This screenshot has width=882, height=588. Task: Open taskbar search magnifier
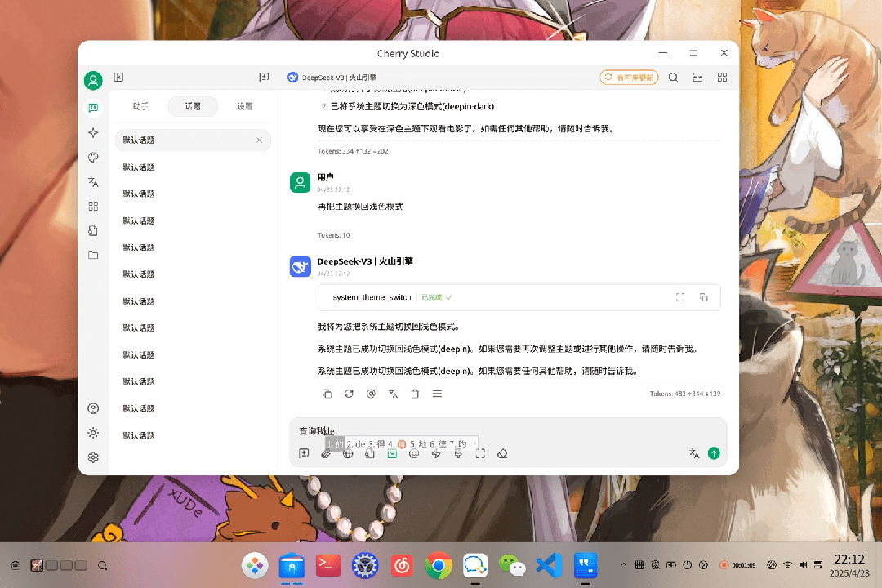[102, 565]
